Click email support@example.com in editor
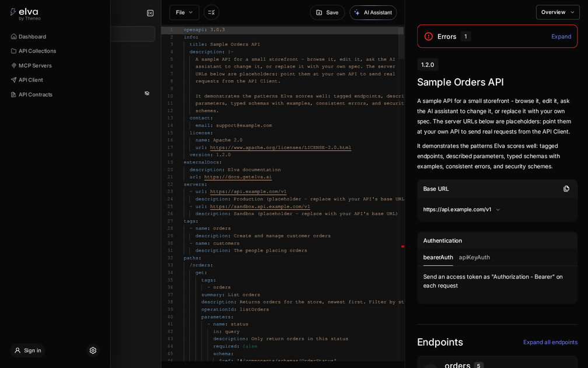The image size is (588, 368). pyautogui.click(x=244, y=126)
